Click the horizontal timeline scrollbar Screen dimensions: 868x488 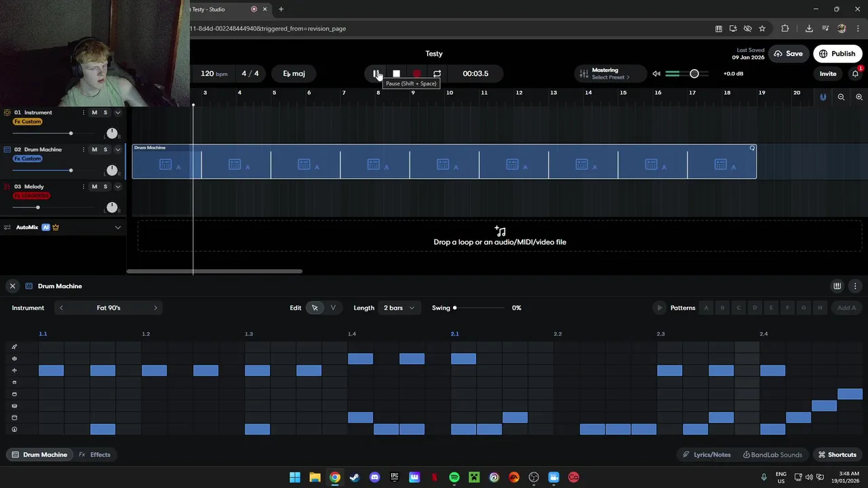pyautogui.click(x=214, y=272)
